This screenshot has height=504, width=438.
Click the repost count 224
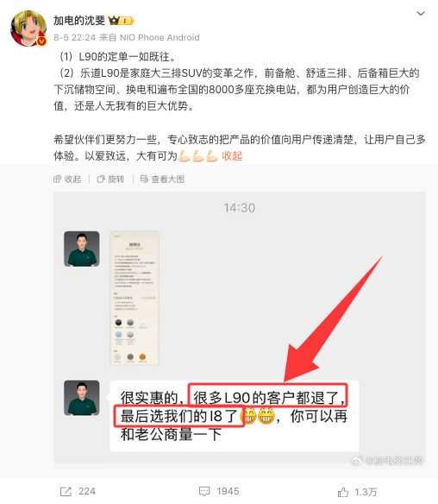tap(87, 491)
